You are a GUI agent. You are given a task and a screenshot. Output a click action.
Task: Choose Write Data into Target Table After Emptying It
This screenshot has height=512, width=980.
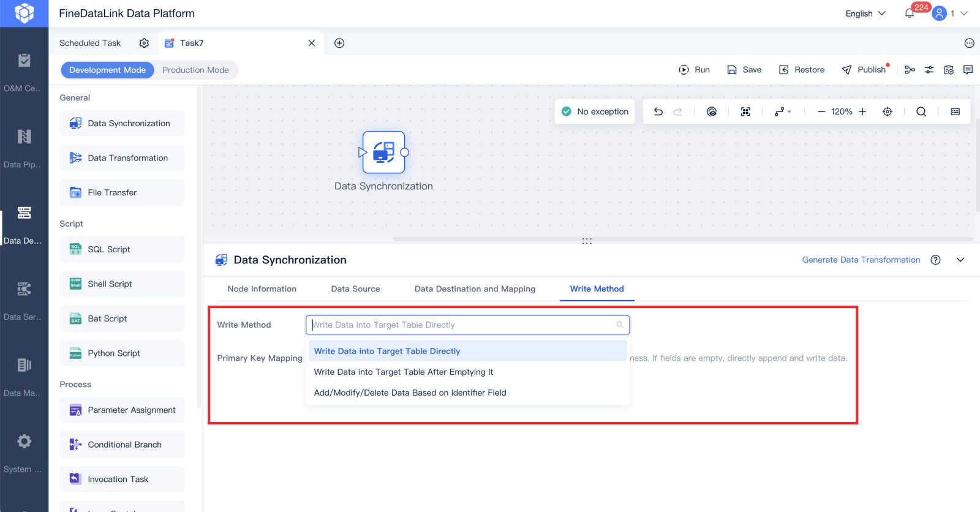pos(467,372)
